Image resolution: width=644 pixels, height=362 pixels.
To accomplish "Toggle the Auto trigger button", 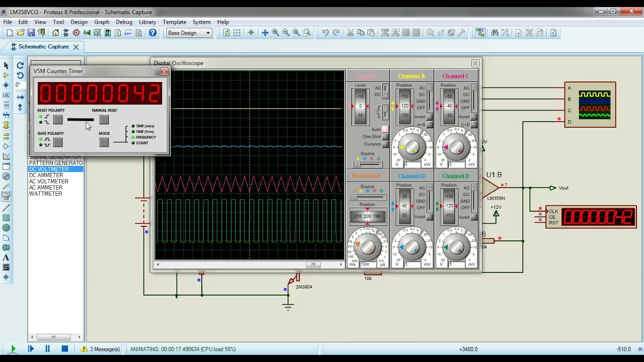I will [x=385, y=129].
